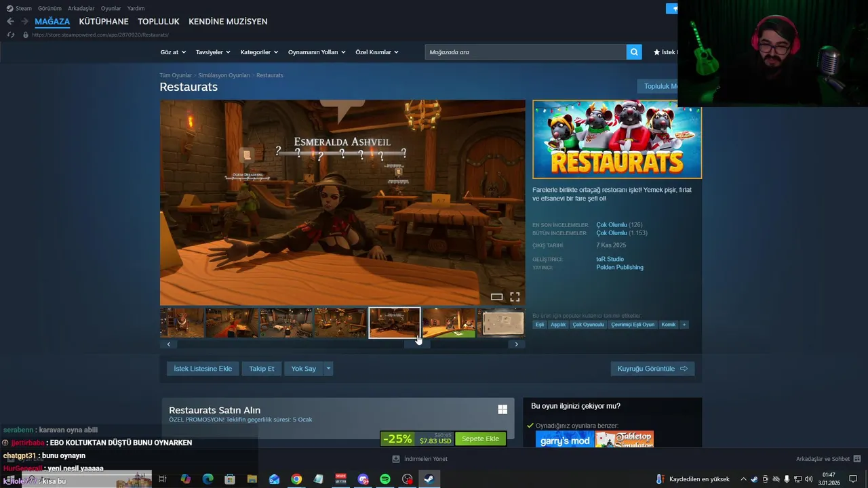Switch to the TOPLULUK tab
This screenshot has height=488, width=868.
(x=159, y=22)
